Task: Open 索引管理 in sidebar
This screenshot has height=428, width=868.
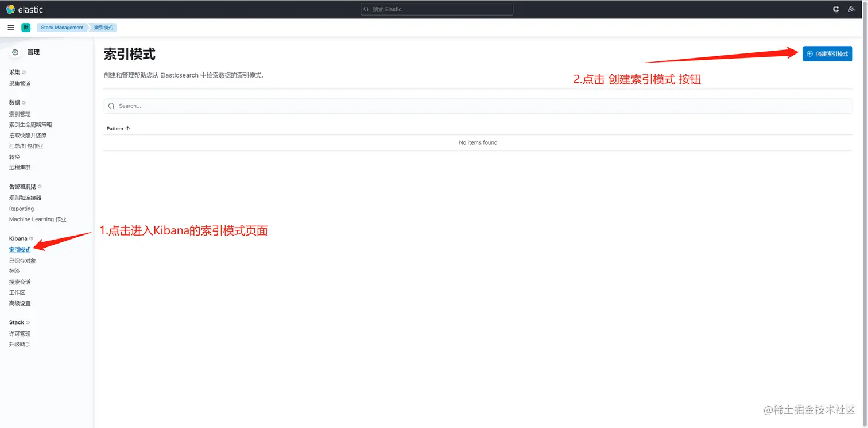Action: click(20, 114)
